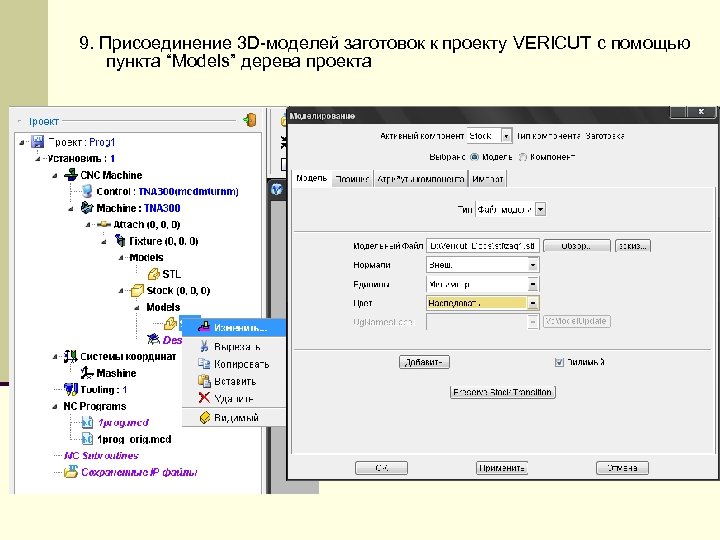This screenshot has width=720, height=540.
Task: Click the Machine TNA300 icon
Action: (x=87, y=208)
